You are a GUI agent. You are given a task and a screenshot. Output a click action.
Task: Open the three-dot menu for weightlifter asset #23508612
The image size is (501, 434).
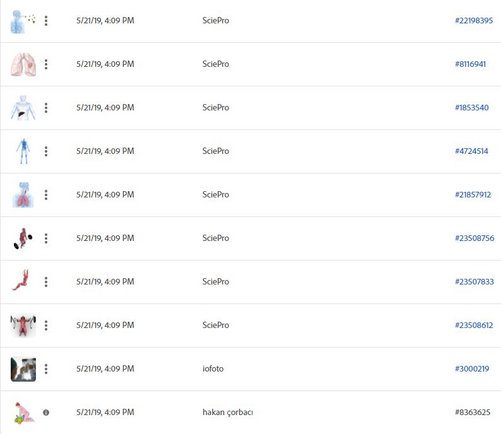(x=46, y=325)
